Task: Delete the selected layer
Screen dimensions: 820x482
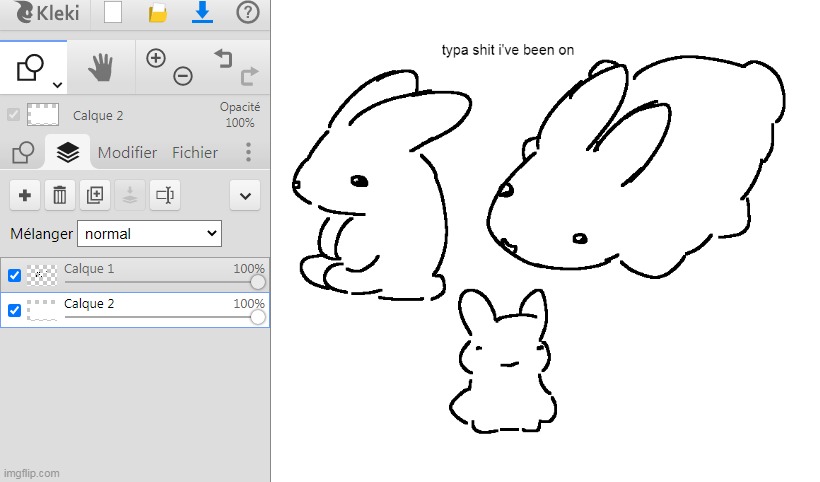Action: pyautogui.click(x=60, y=196)
